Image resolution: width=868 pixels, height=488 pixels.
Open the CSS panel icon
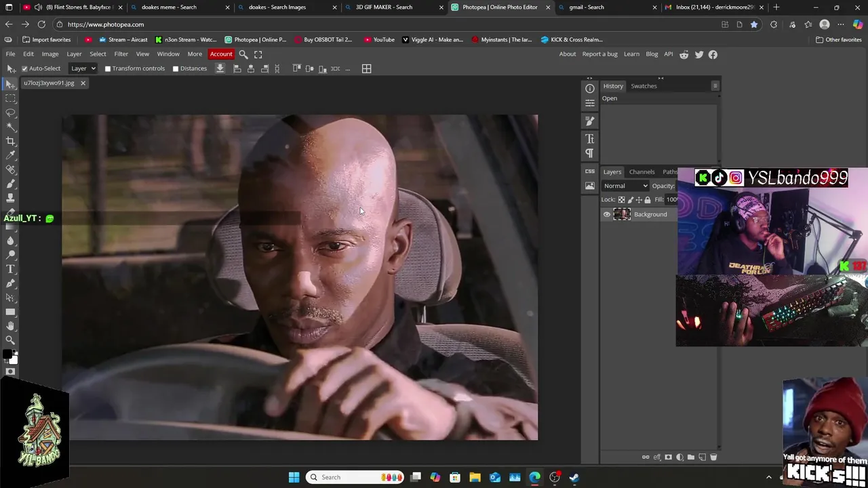[590, 171]
